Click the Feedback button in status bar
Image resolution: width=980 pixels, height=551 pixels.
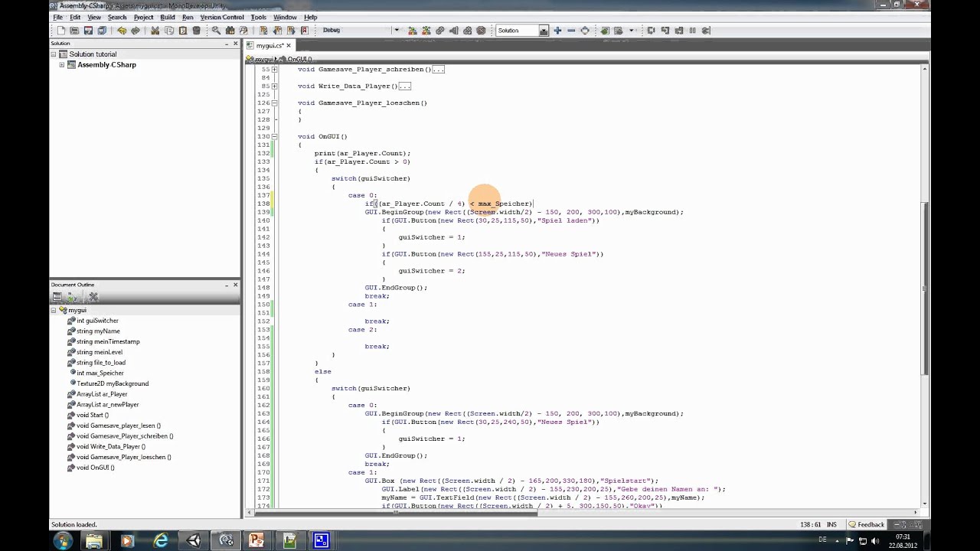[867, 525]
